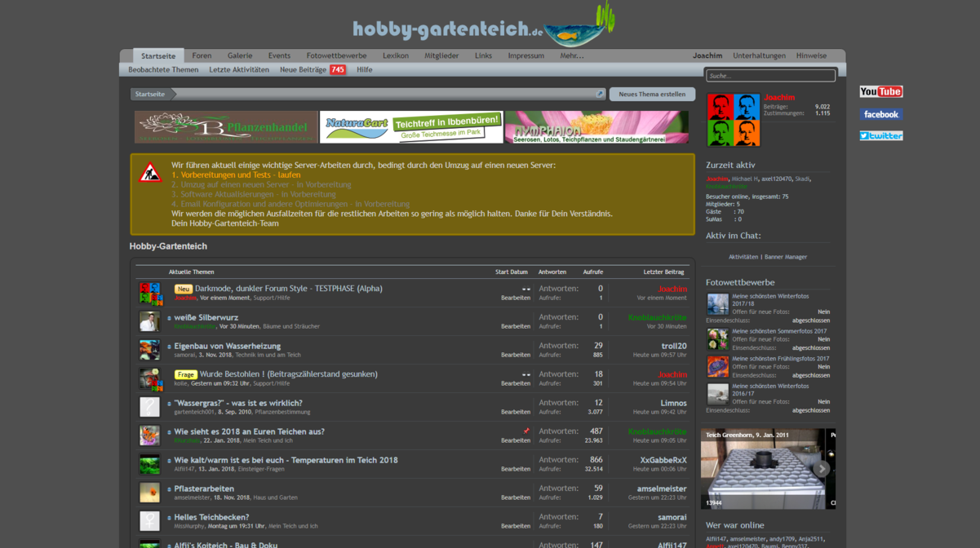The width and height of the screenshot is (980, 548).
Task: Open avatar of Darkmode thread author
Action: tap(149, 293)
